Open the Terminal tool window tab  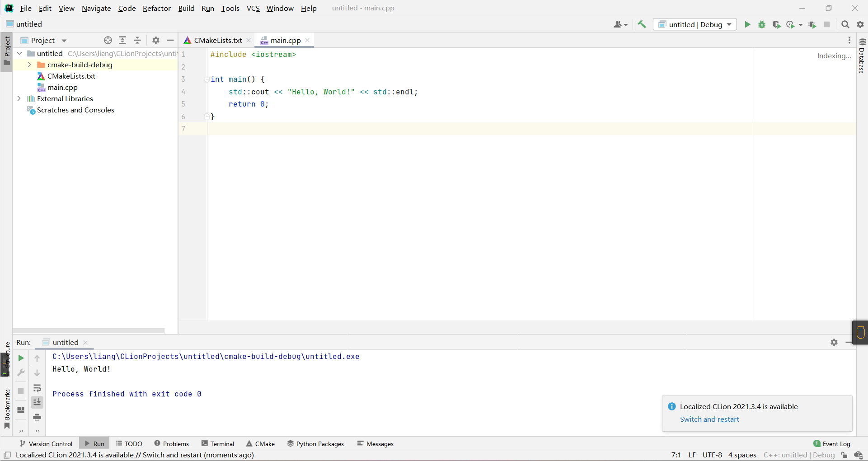pos(218,444)
